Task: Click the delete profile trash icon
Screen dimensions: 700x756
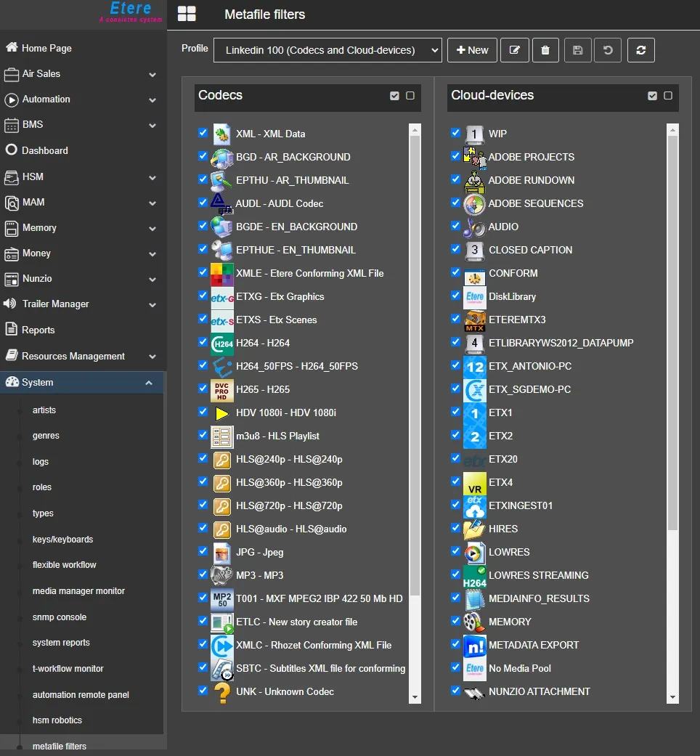Action: (x=545, y=50)
